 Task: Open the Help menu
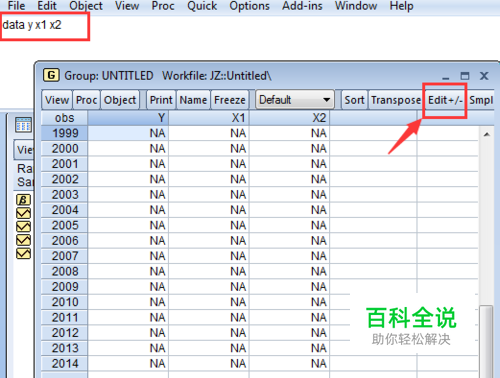[401, 6]
